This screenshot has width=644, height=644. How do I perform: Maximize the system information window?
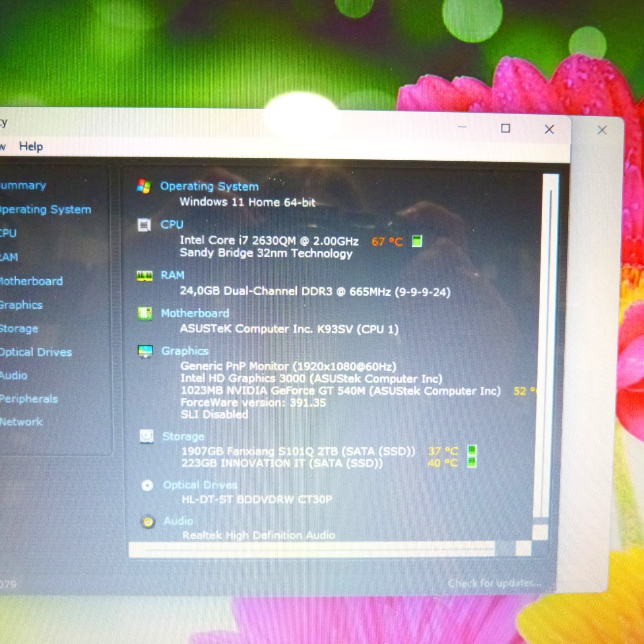[x=506, y=128]
